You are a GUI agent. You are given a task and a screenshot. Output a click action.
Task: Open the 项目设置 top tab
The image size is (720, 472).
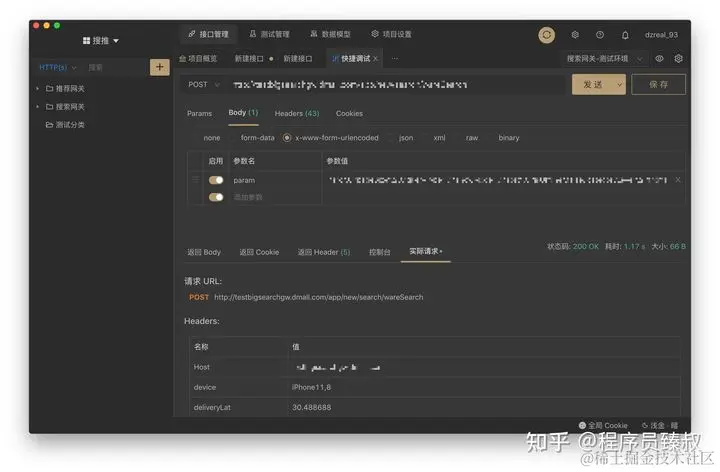click(391, 34)
